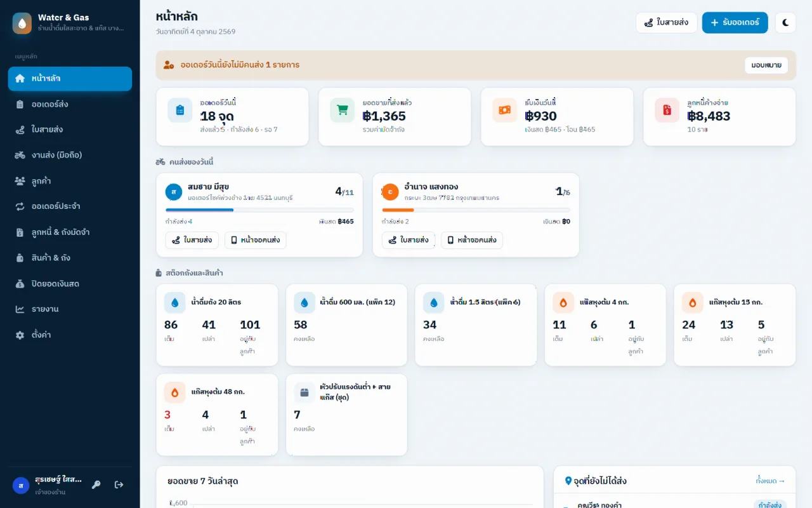The width and height of the screenshot is (812, 508).
Task: Open สินค้า & ถัง menu item
Action: [x=70, y=258]
